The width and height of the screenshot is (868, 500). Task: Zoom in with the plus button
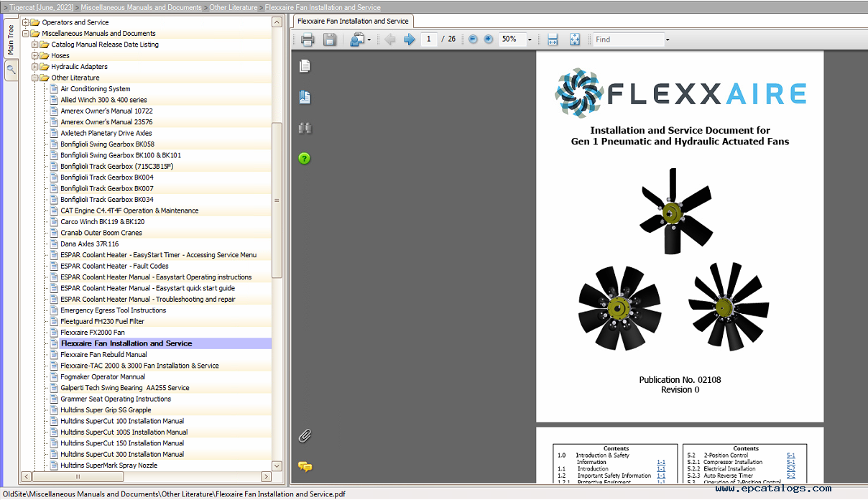tap(489, 40)
